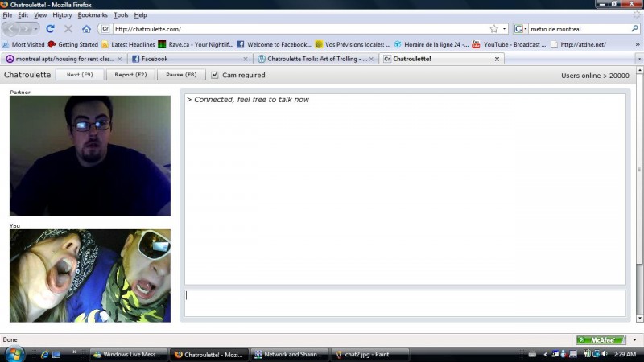The width and height of the screenshot is (644, 362).
Task: Close the montreal apts/housing tab
Action: [x=119, y=59]
